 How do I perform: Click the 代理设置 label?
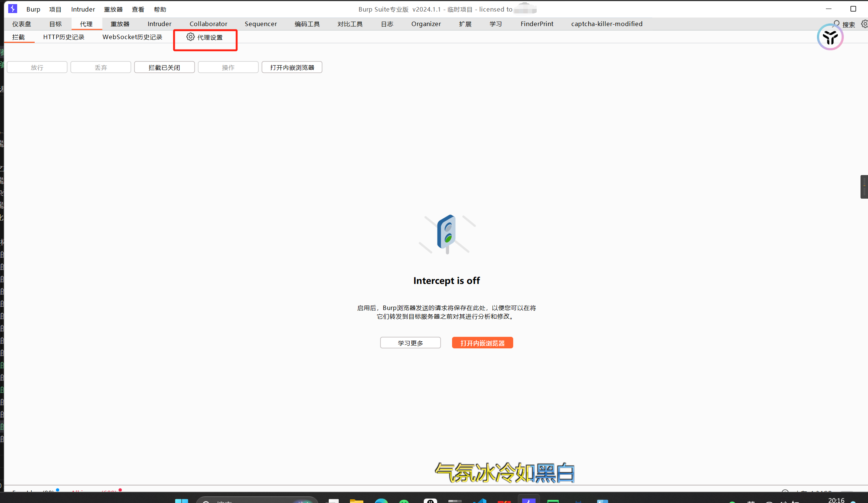(210, 38)
